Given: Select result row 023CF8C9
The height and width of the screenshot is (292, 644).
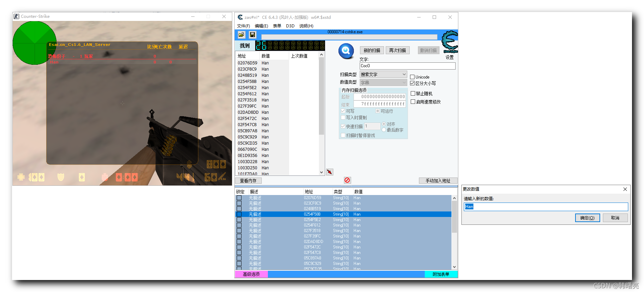Looking at the screenshot, I should coord(262,69).
